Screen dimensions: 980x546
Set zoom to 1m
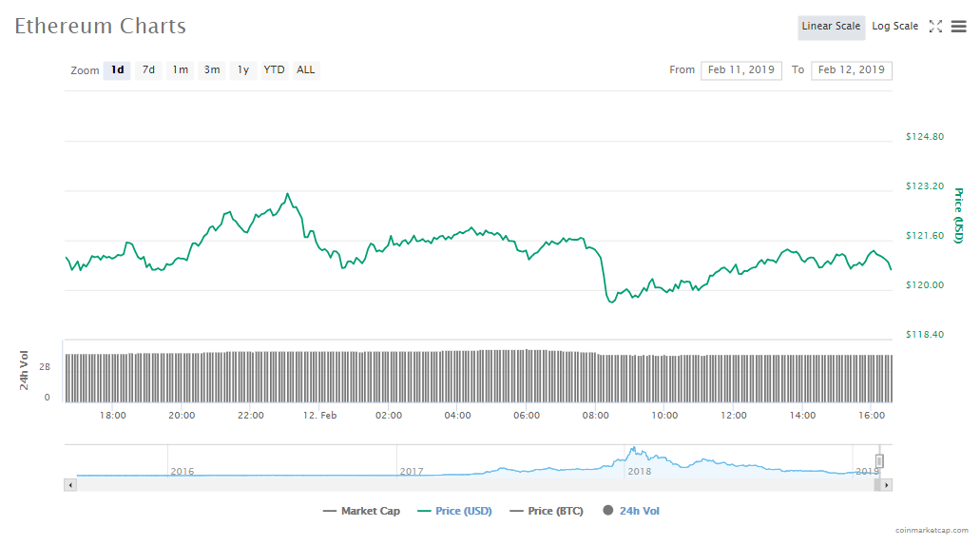pos(180,70)
